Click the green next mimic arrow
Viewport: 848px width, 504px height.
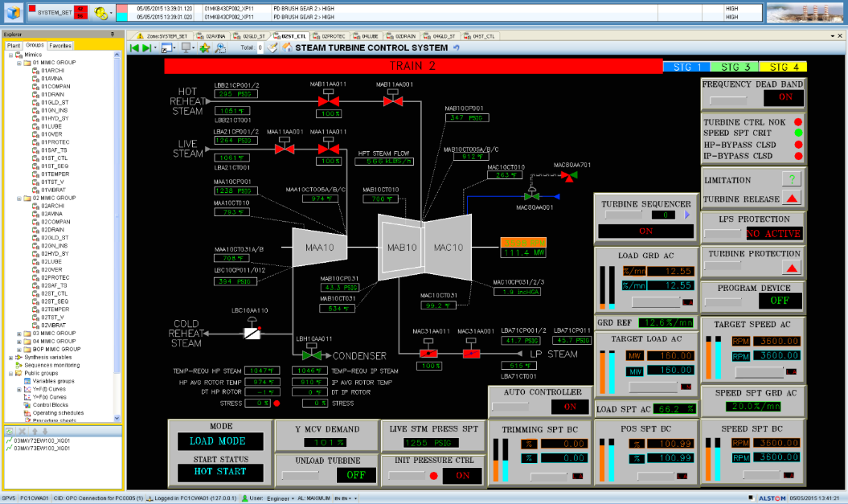click(147, 48)
